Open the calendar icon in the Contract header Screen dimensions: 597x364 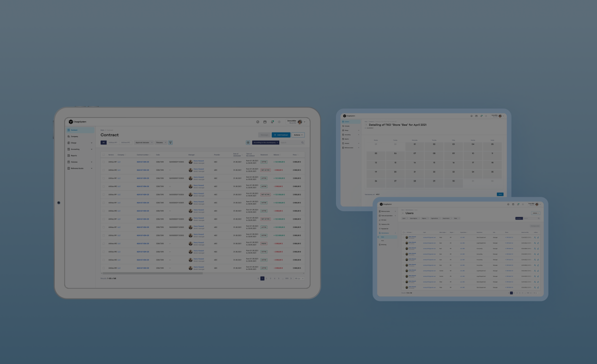(x=265, y=122)
